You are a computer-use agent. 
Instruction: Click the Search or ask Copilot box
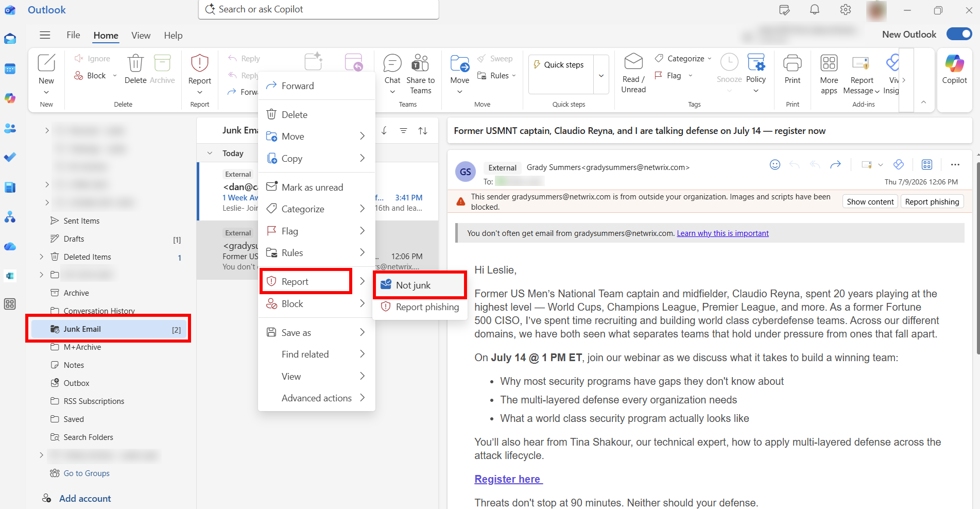pyautogui.click(x=319, y=9)
